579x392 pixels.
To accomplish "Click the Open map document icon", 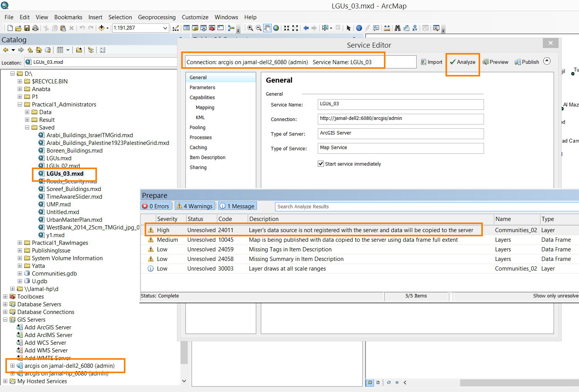I will tap(18, 28).
